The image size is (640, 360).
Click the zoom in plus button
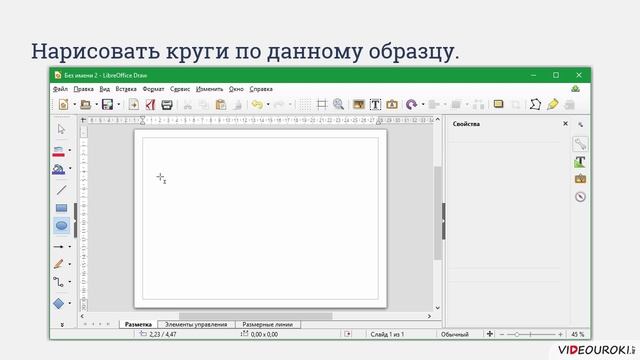tap(560, 334)
